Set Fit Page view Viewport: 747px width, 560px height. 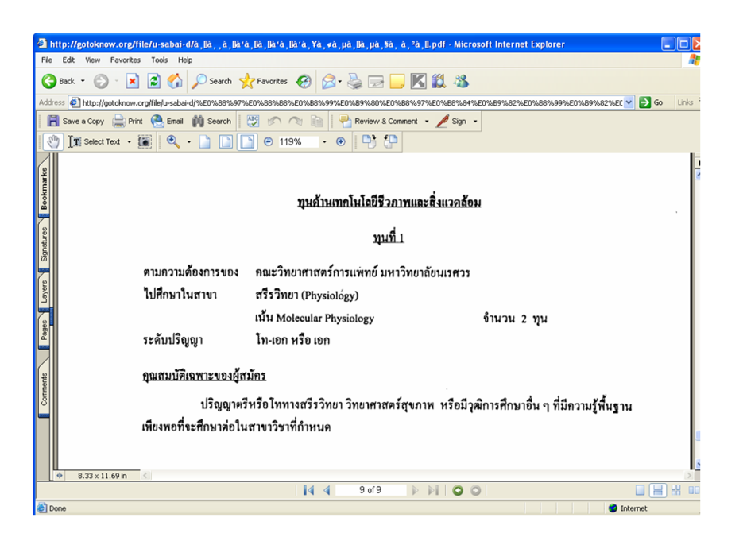pyautogui.click(x=226, y=141)
